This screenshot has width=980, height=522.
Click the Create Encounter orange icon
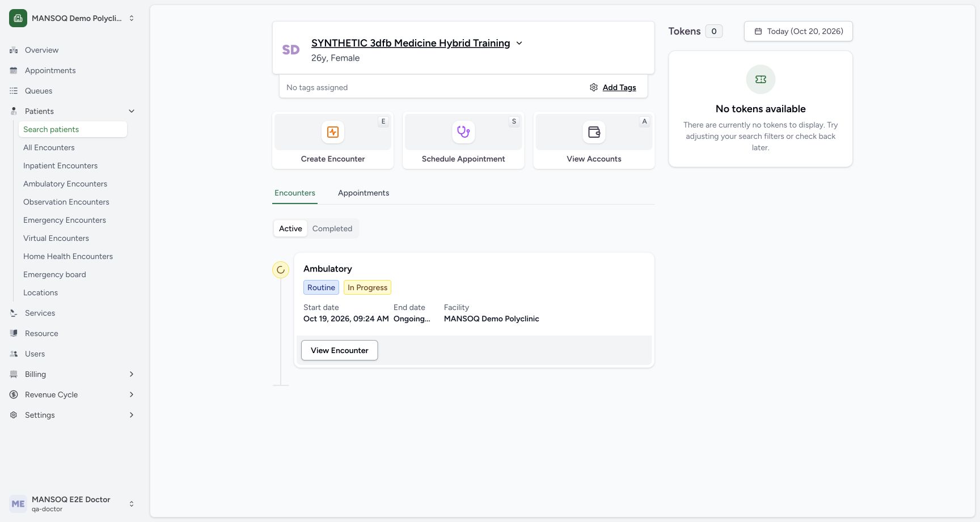[x=333, y=132]
